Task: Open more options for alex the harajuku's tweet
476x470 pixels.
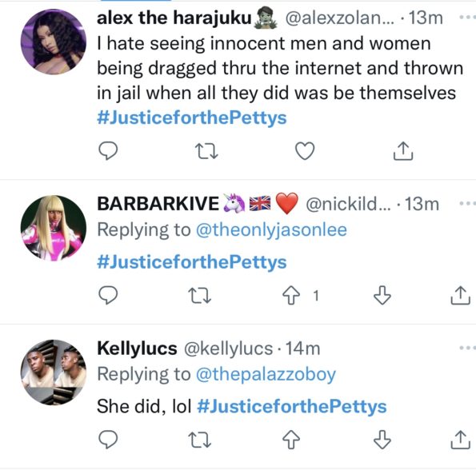Action: (x=467, y=18)
